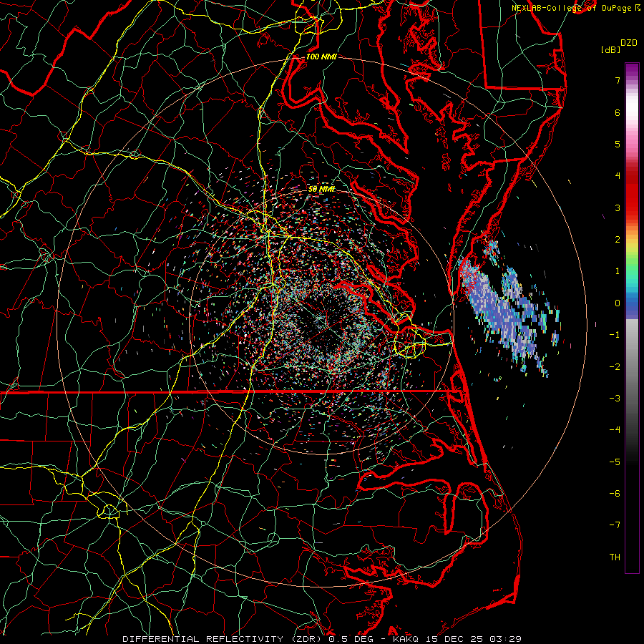Screen dimensions: 644x644
Task: Click the DZD product label
Action: [x=628, y=43]
